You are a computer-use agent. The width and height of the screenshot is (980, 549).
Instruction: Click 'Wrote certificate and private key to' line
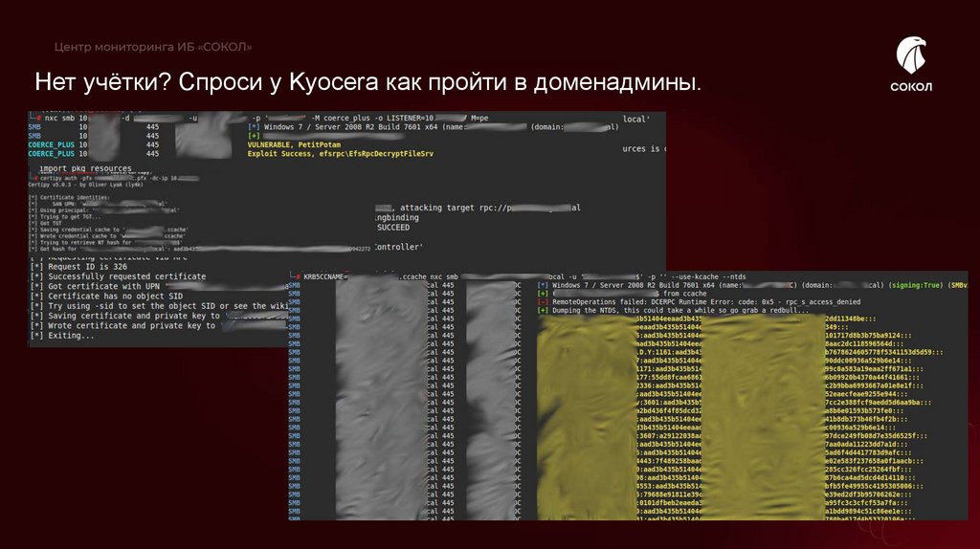(158, 325)
